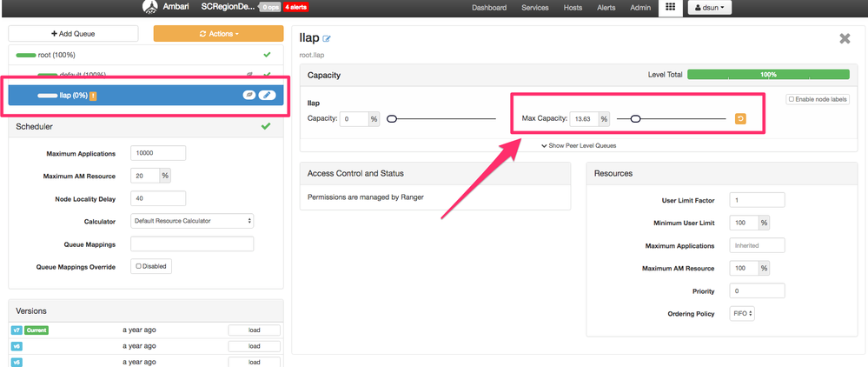Click Resources Maximum AM Resource field 100

[x=744, y=269]
